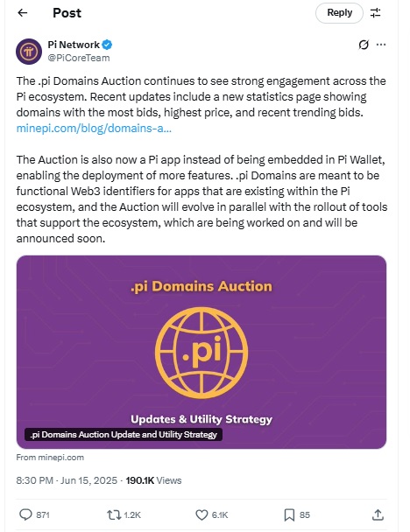Open the @PiCoreTeam handle
This screenshot has width=410, height=532.
tap(79, 58)
